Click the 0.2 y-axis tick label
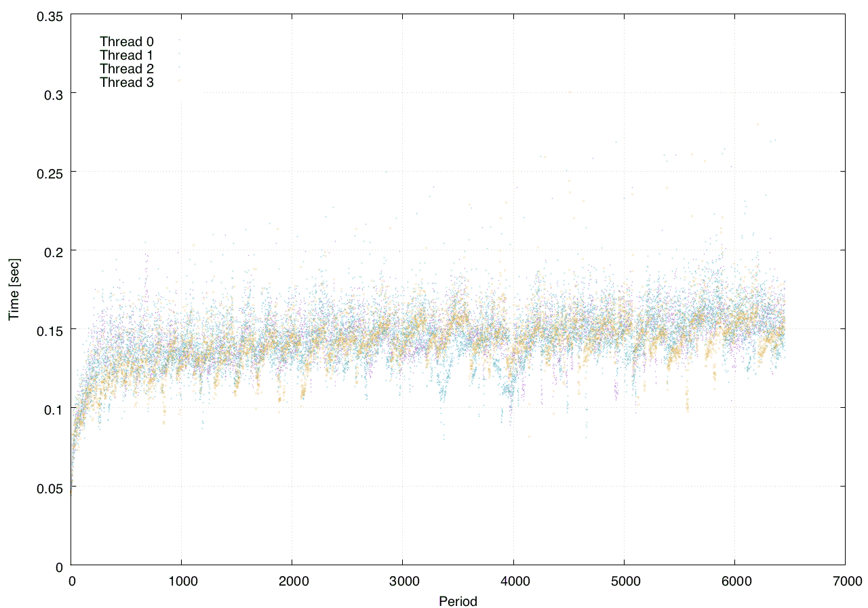This screenshot has height=608, width=868. coord(52,251)
